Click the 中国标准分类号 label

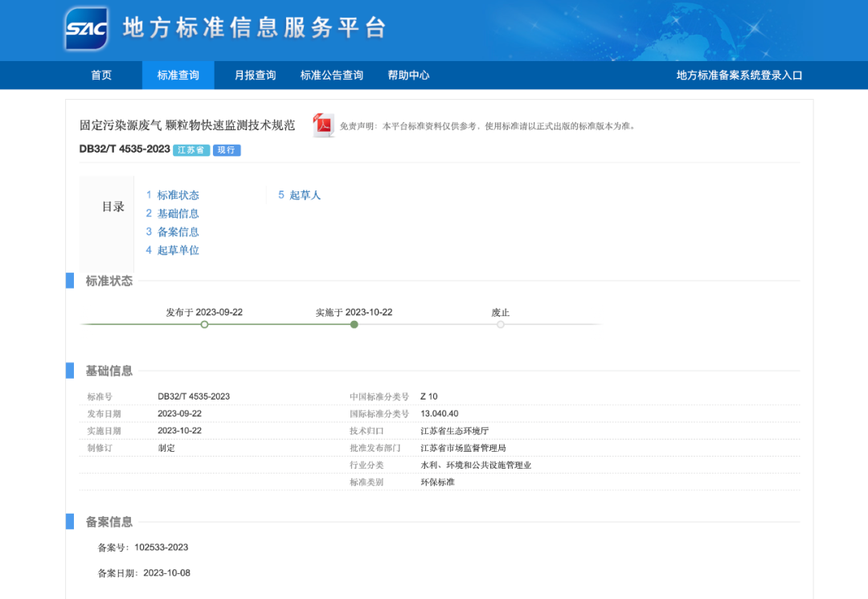(379, 396)
